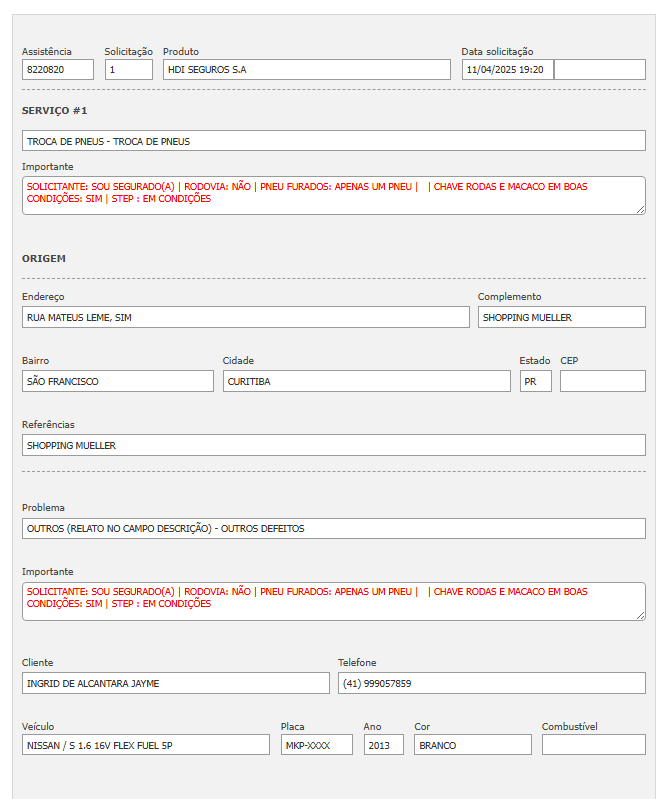Click the Telefone field
658x799 pixels.
(491, 683)
